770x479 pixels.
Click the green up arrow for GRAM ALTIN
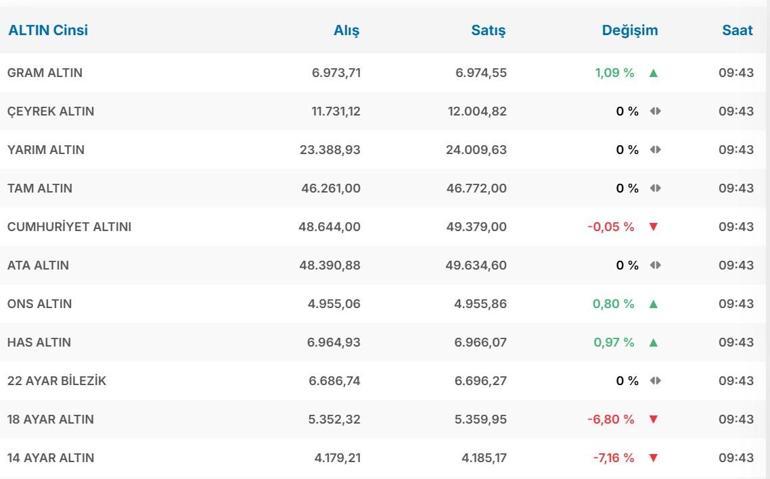click(x=653, y=73)
